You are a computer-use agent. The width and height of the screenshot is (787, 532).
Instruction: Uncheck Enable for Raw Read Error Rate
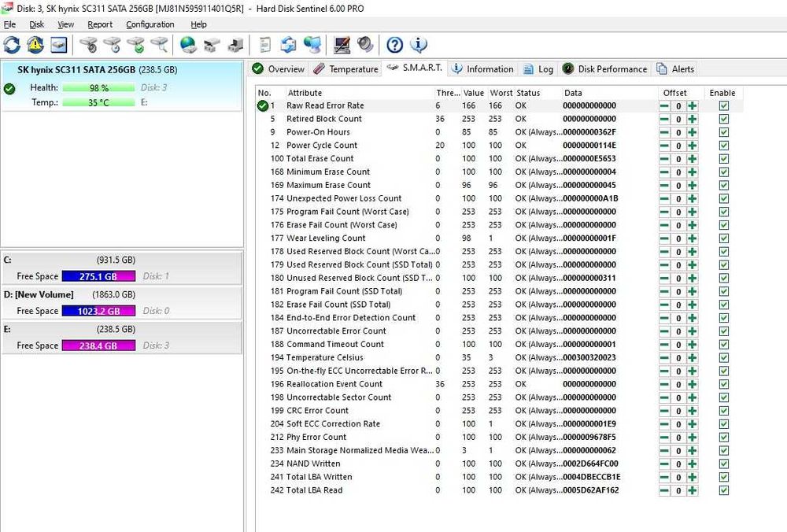click(x=723, y=106)
